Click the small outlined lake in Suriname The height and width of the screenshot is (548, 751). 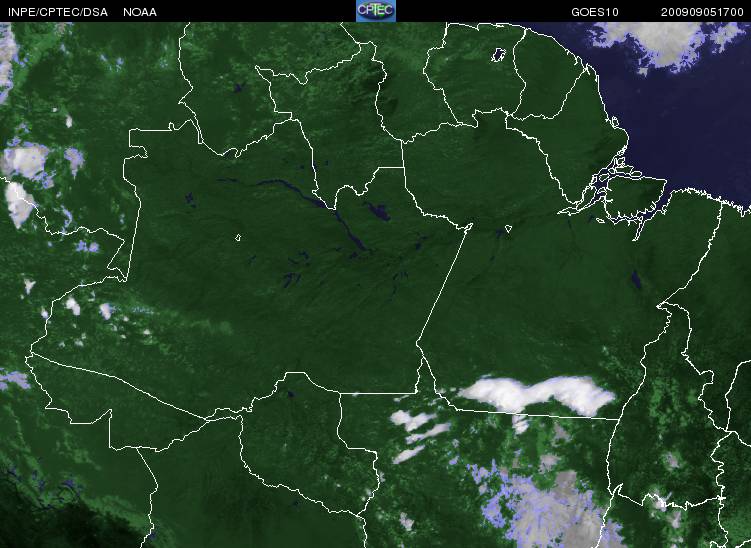click(499, 54)
